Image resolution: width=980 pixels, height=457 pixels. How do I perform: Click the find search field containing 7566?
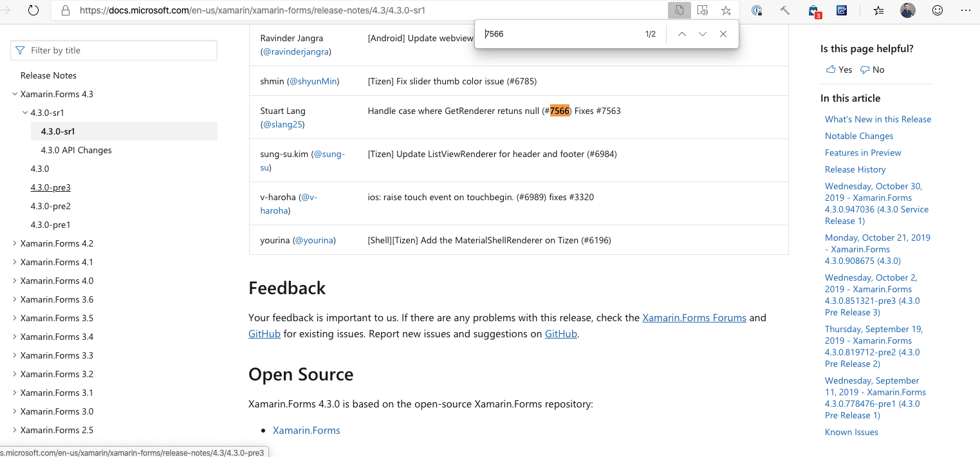point(560,34)
